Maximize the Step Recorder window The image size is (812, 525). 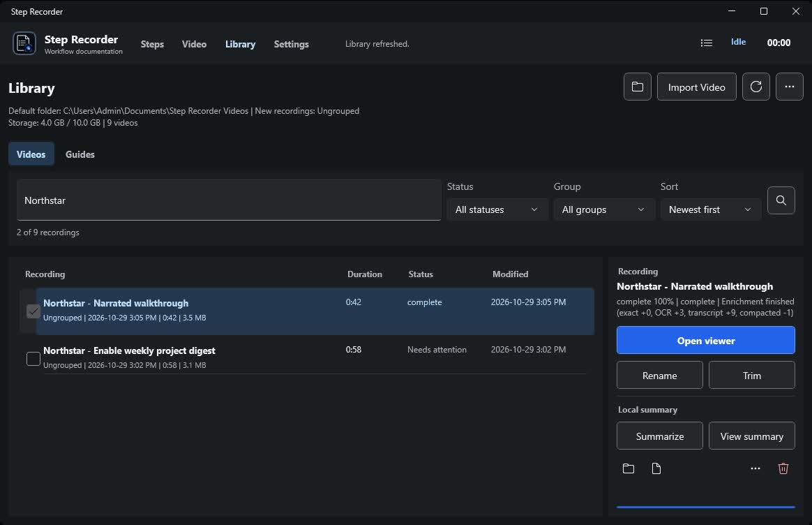pyautogui.click(x=763, y=11)
